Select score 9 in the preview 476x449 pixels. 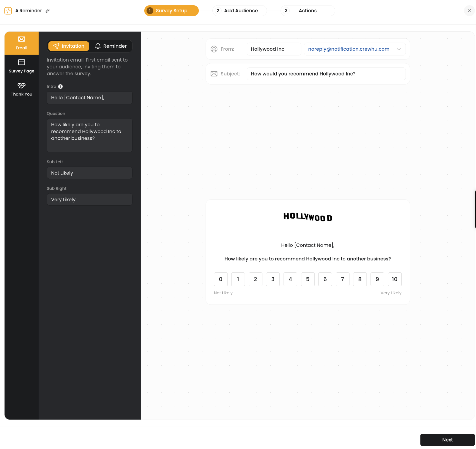377,279
